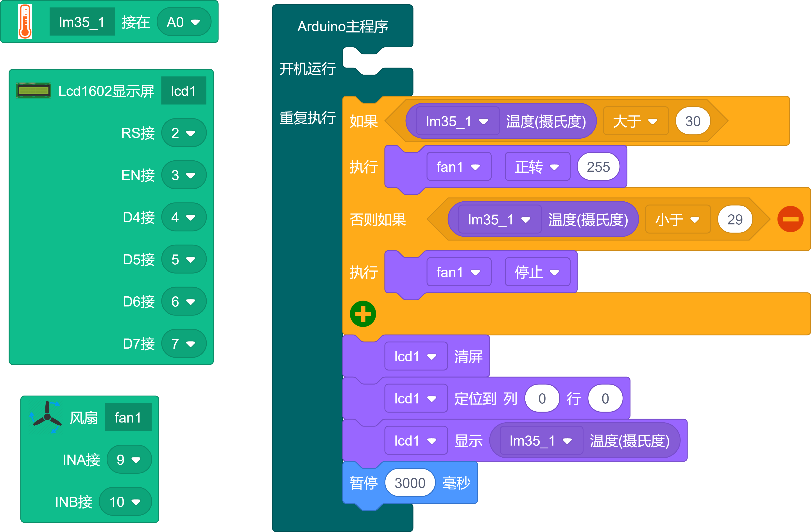Open the A0 pin dropdown for lm35_1
This screenshot has width=811, height=532.
pos(184,22)
